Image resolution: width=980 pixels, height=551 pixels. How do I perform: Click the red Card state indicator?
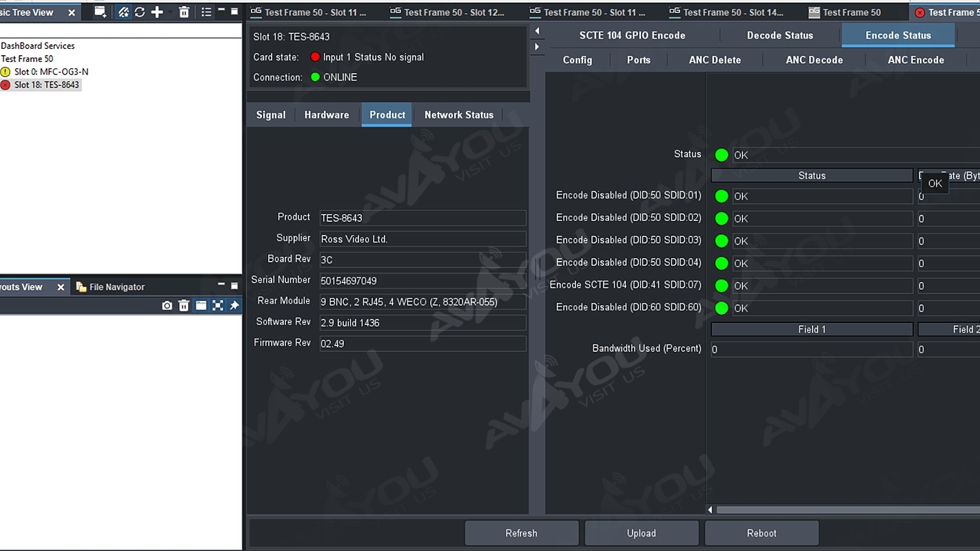click(x=316, y=57)
